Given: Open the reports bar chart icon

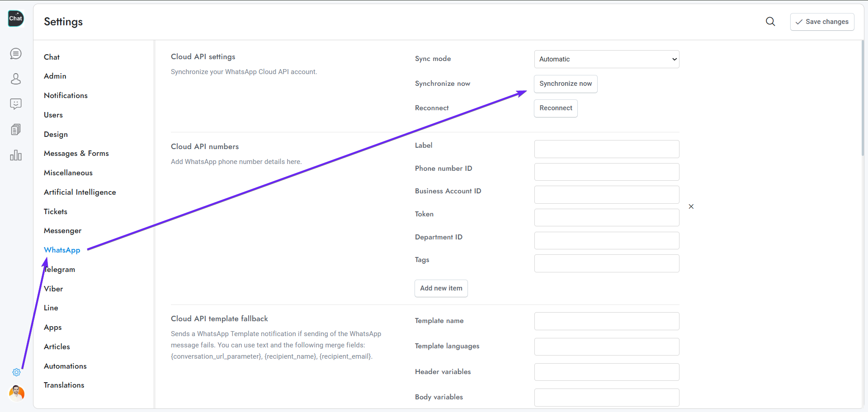Looking at the screenshot, I should pos(16,155).
